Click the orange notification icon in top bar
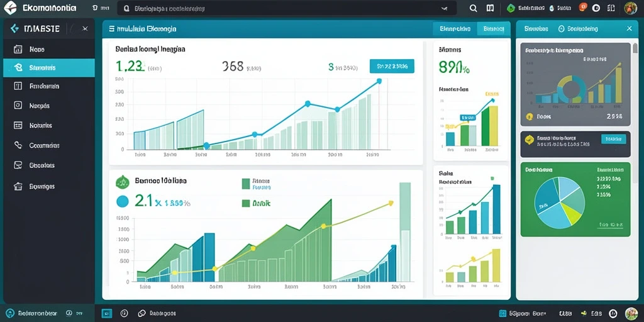Viewport: 644px width, 322px height. click(x=582, y=8)
